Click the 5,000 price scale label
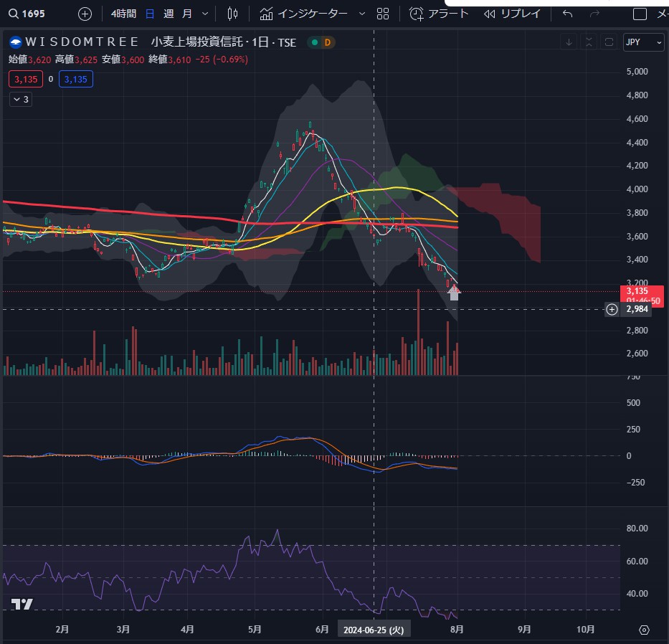Viewport: 669px width, 644px height. click(637, 72)
